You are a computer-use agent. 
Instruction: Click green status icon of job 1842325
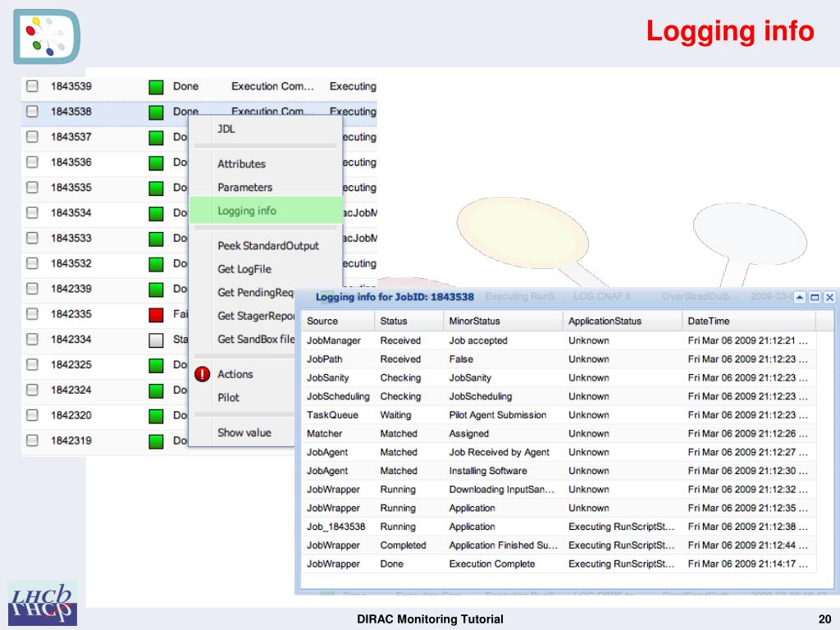(156, 365)
